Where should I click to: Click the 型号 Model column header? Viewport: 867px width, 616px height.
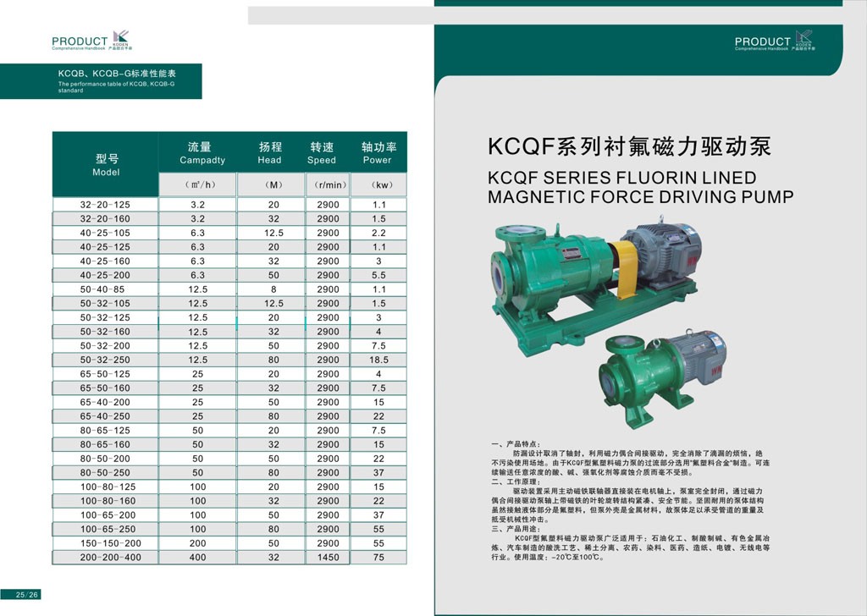pyautogui.click(x=106, y=165)
